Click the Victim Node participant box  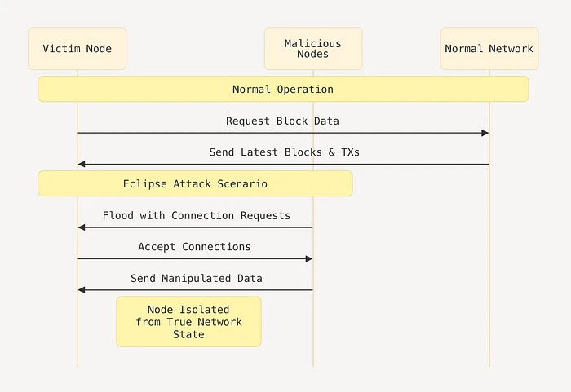[x=77, y=49]
